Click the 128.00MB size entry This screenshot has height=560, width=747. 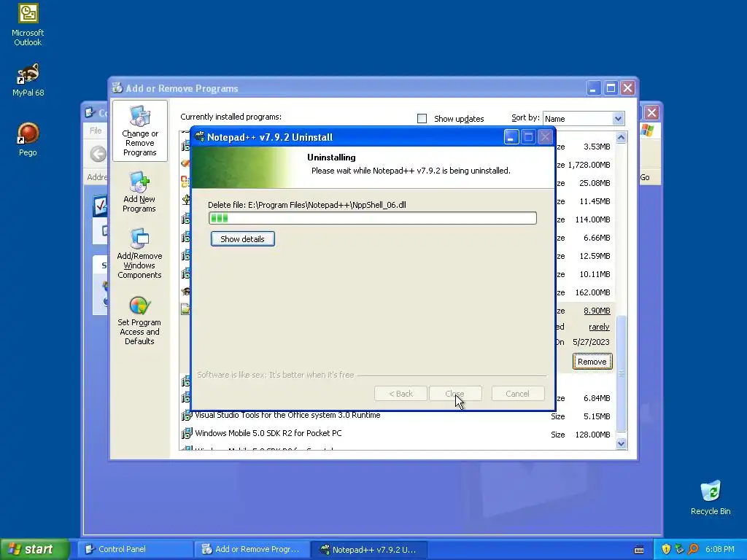592,435
